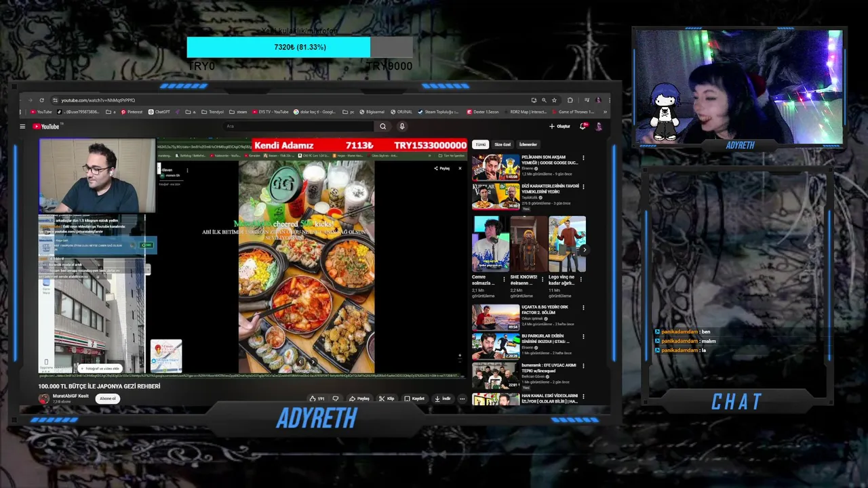The height and width of the screenshot is (488, 868).
Task: Open the YouTube hamburger guide menu
Action: [22, 126]
